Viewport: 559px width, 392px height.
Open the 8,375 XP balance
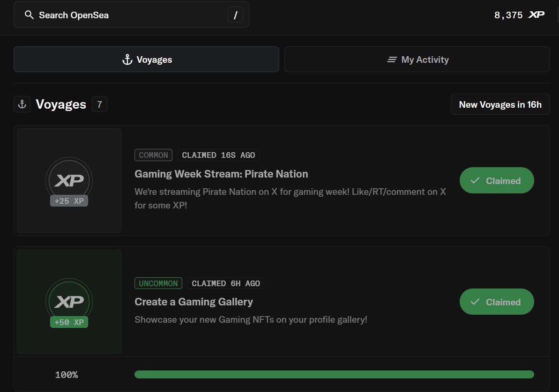[x=519, y=15]
